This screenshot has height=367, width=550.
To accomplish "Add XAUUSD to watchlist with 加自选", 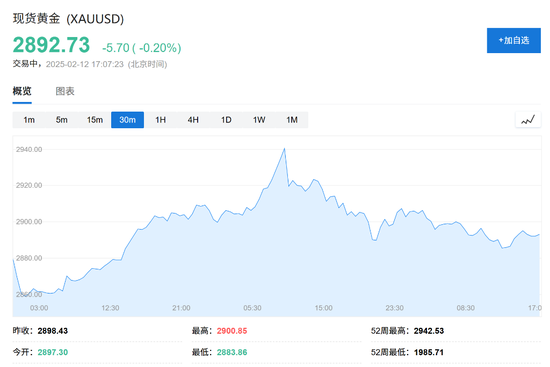I will tap(514, 40).
